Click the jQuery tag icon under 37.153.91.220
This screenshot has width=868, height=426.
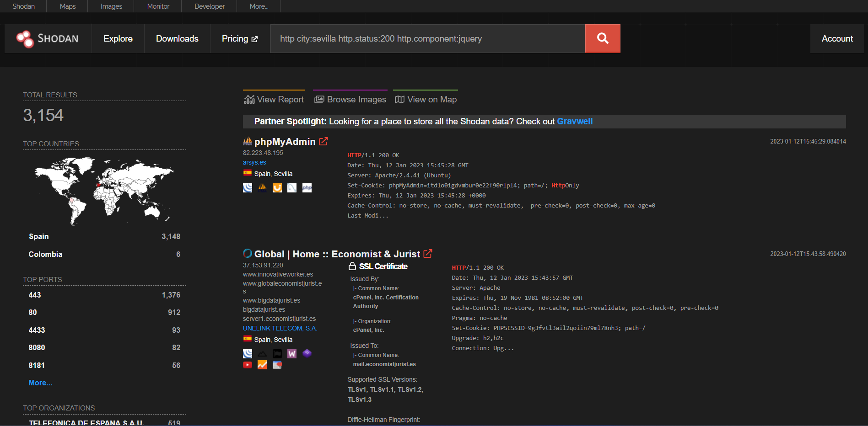click(248, 354)
